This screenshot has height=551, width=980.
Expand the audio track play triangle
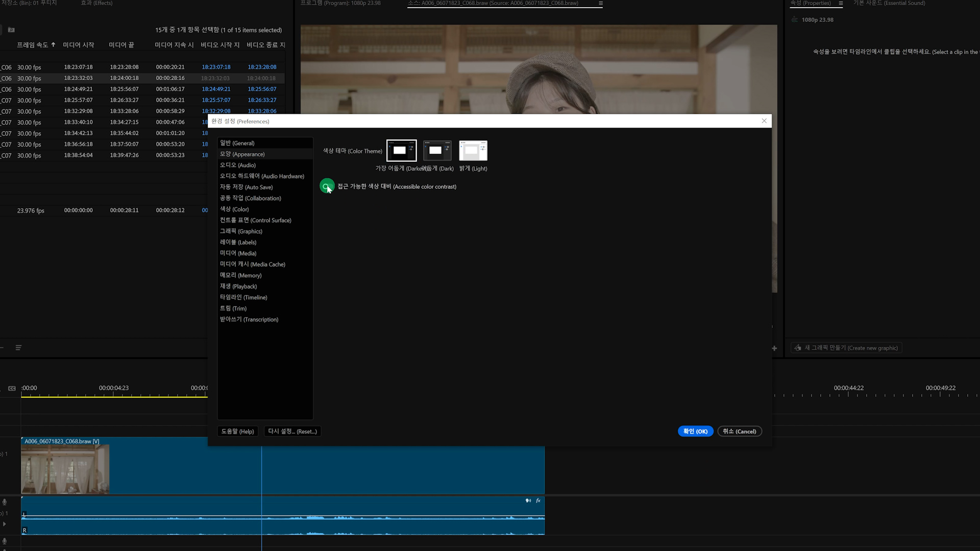5,524
